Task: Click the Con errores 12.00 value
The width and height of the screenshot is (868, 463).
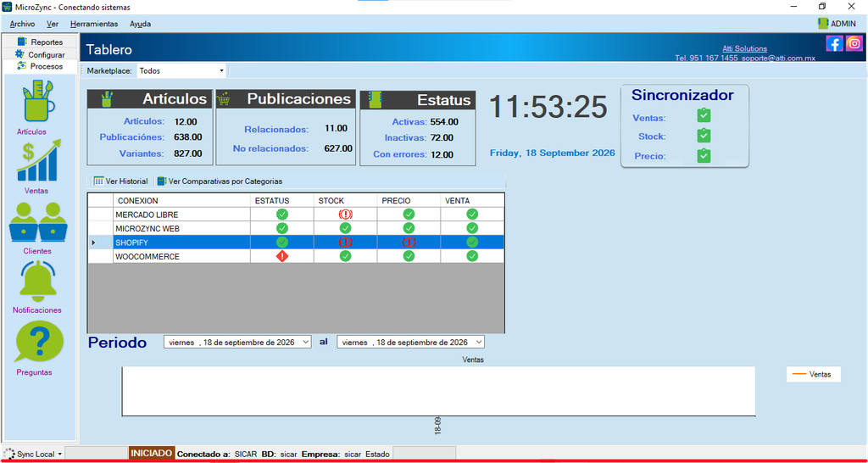Action: point(442,154)
